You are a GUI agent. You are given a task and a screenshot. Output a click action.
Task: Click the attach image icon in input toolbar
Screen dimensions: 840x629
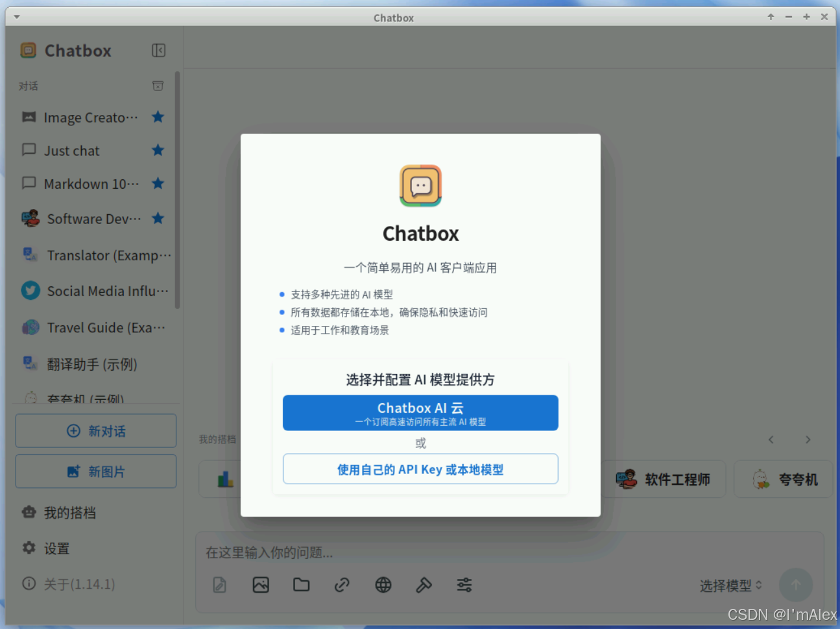click(x=261, y=585)
